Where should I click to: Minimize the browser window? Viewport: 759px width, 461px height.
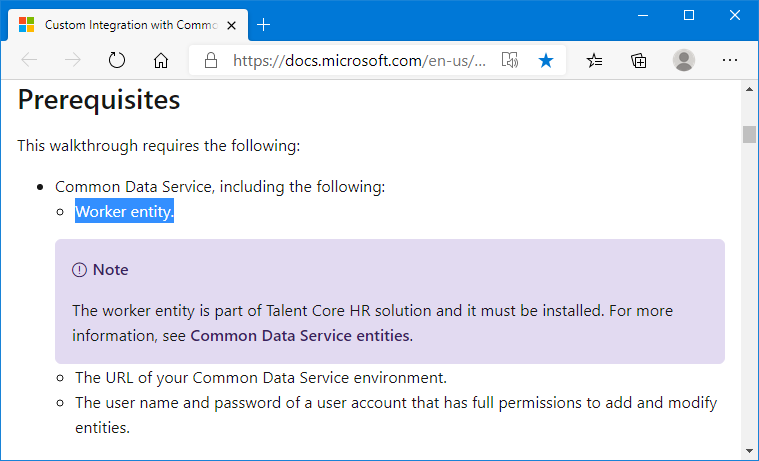[643, 15]
